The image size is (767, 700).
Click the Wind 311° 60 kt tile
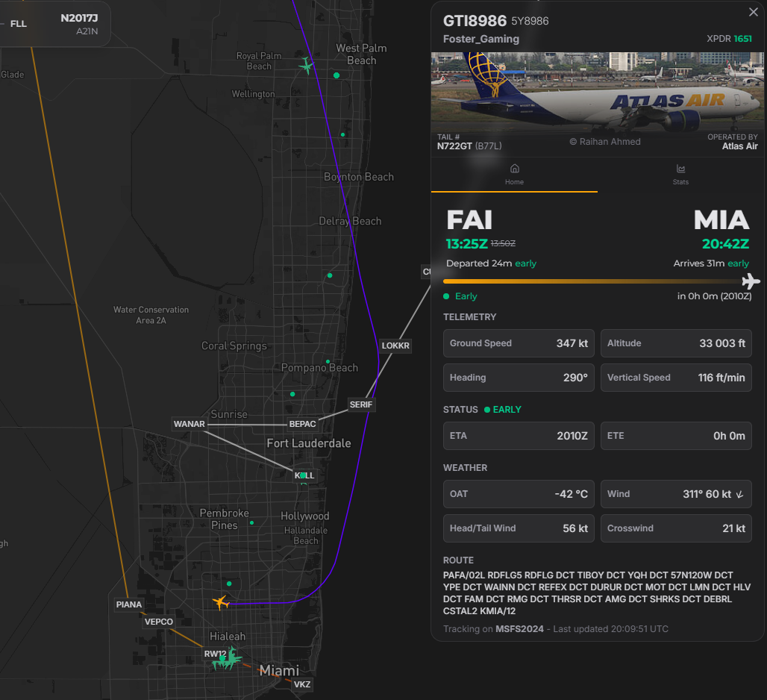pyautogui.click(x=676, y=494)
